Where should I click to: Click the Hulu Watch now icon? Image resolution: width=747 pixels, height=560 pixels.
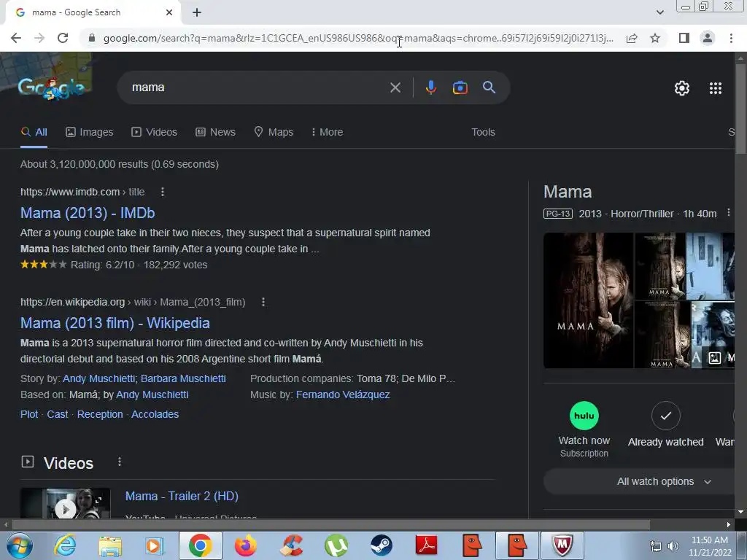584,416
